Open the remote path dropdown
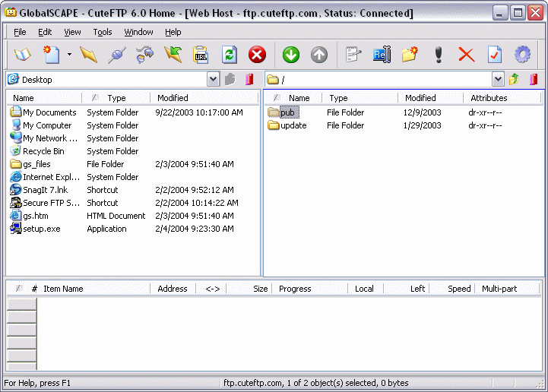 point(498,79)
